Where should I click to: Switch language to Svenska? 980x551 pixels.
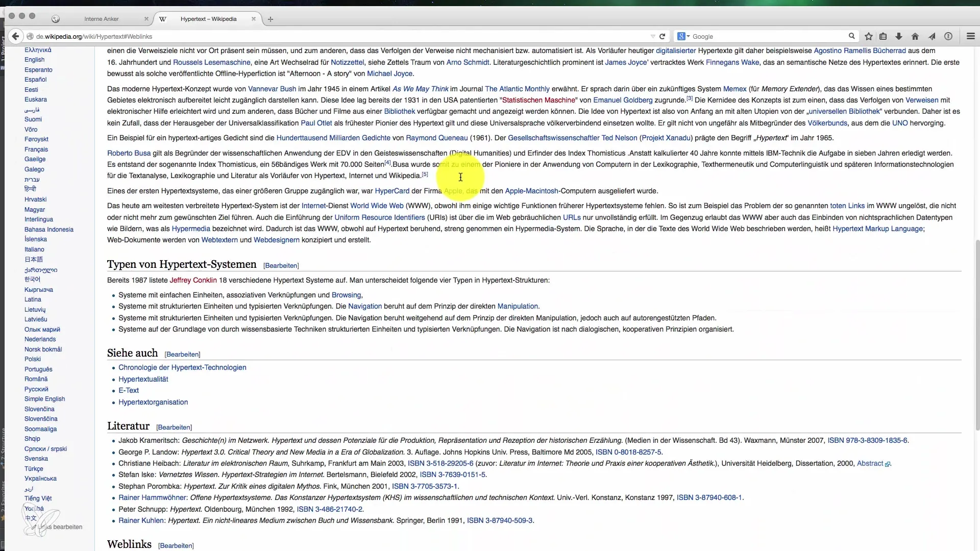pyautogui.click(x=36, y=459)
